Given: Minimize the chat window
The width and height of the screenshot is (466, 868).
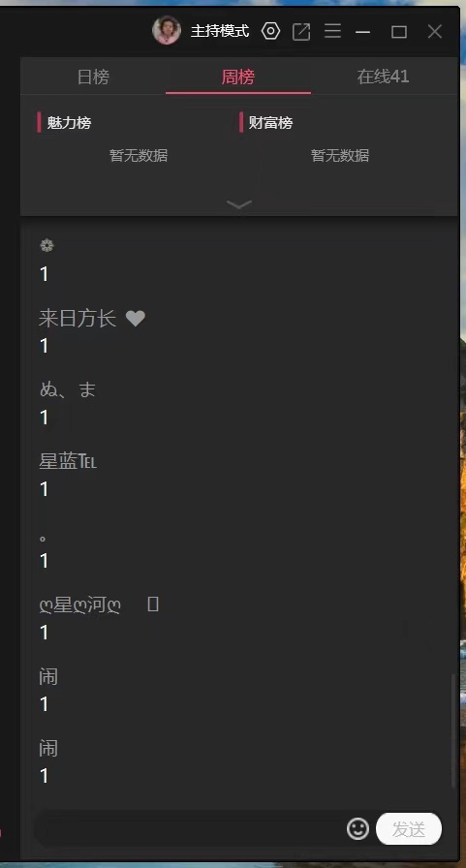Looking at the screenshot, I should click(362, 32).
